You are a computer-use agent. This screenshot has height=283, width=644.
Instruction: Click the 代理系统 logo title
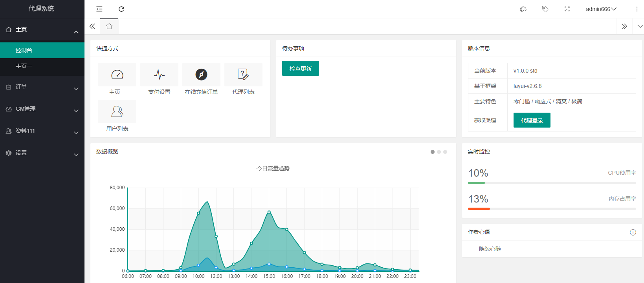click(x=41, y=9)
